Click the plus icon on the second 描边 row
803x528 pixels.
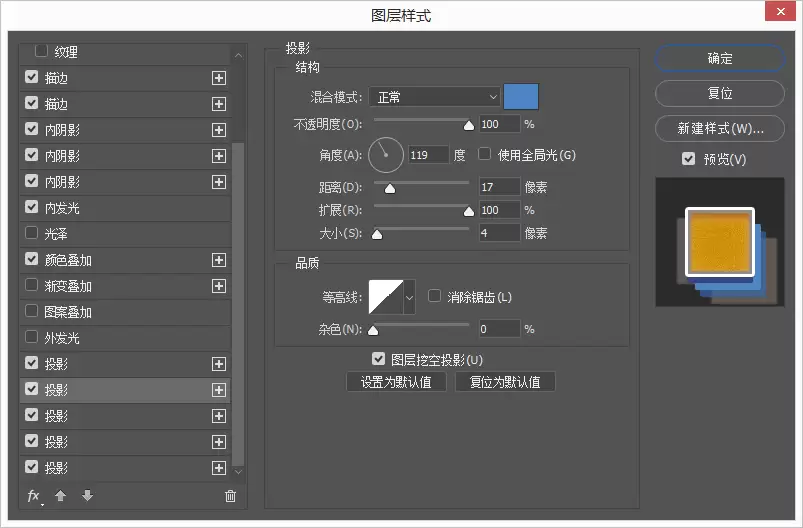tap(219, 104)
